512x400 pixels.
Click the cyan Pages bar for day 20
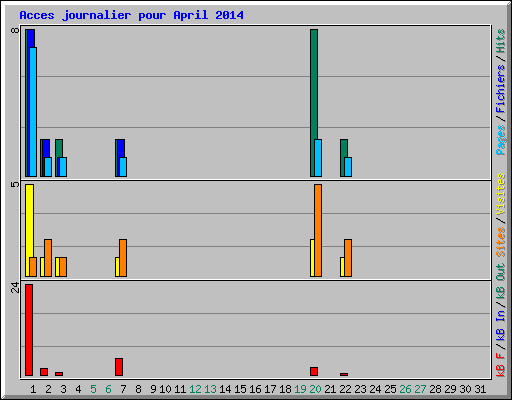(318, 158)
